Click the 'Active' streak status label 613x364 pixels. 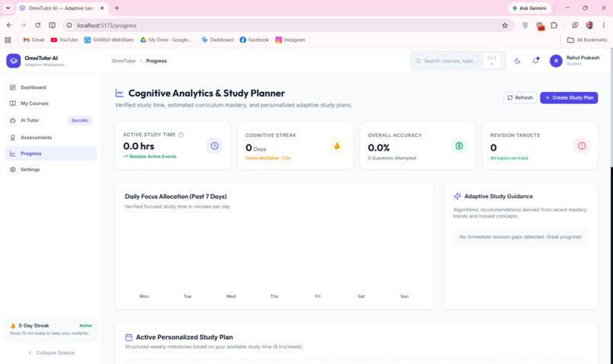click(x=86, y=325)
